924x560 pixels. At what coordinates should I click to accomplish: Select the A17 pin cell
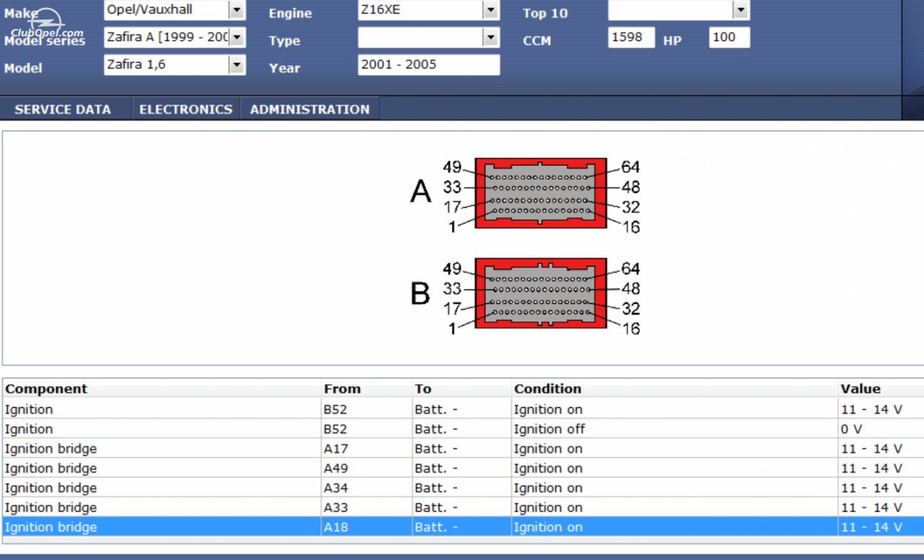366,448
